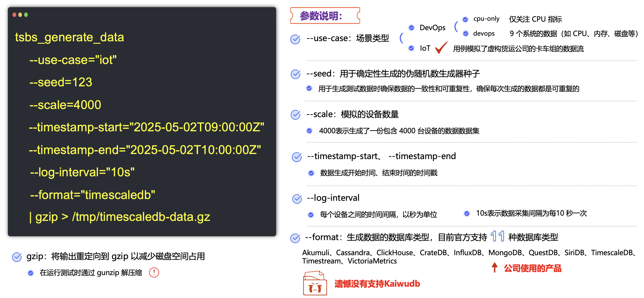Click the left bracket after 场景类型
The height and width of the screenshot is (298, 644).
[x=401, y=38]
